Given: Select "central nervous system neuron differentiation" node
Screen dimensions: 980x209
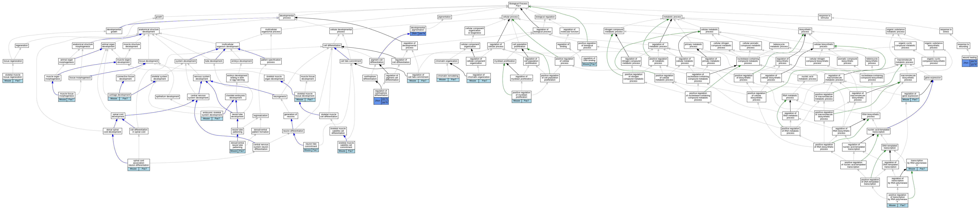Looking at the screenshot, I should 261,147.
